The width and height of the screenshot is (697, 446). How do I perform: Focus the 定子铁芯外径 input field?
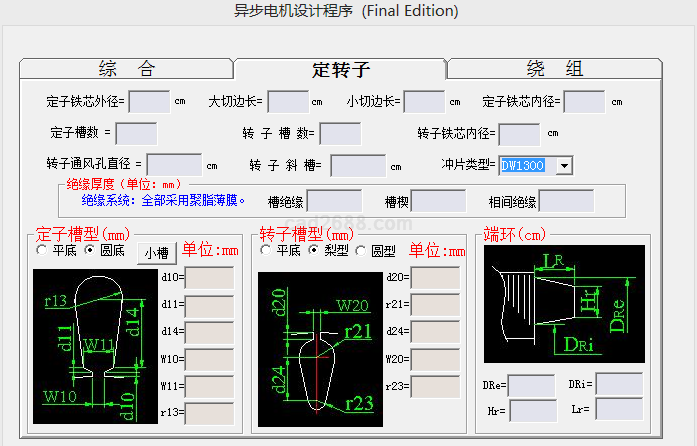(x=149, y=101)
